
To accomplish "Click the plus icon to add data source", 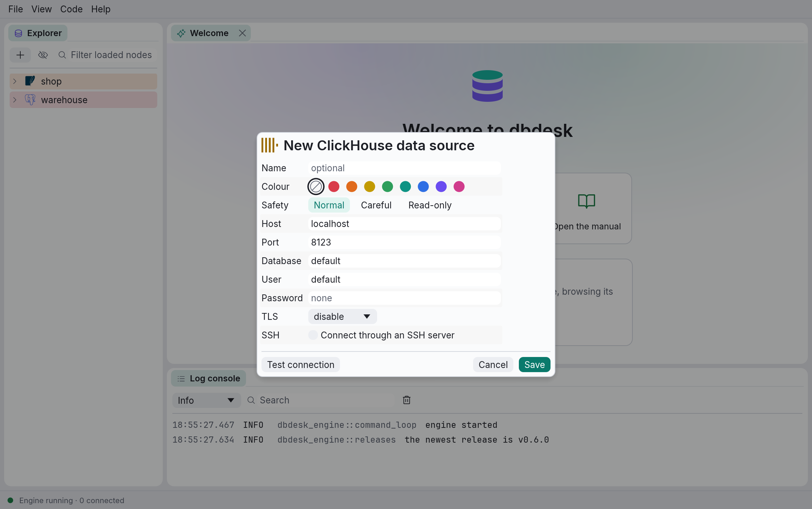I will click(20, 55).
